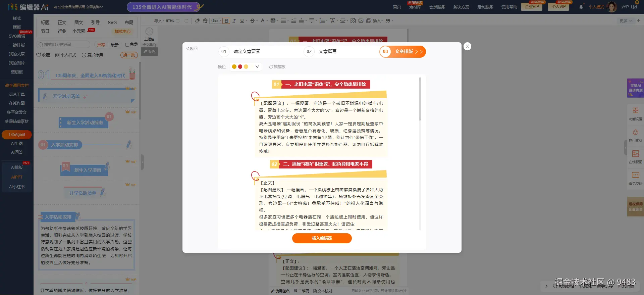Click the underline formatting icon
Image resolution: width=644 pixels, height=295 pixels.
click(242, 21)
